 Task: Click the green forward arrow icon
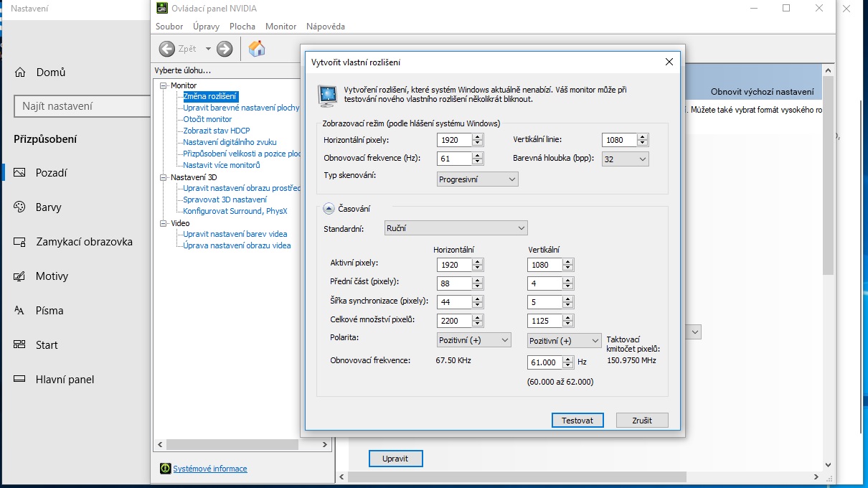pyautogui.click(x=225, y=49)
